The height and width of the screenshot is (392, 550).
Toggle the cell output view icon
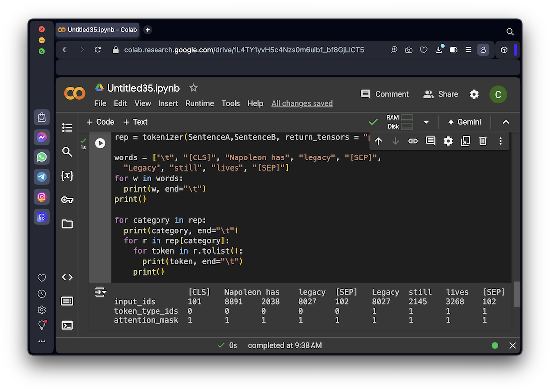100,292
